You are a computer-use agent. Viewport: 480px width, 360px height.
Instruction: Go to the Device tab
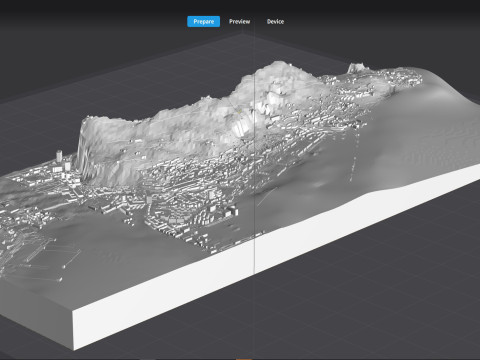click(x=275, y=22)
